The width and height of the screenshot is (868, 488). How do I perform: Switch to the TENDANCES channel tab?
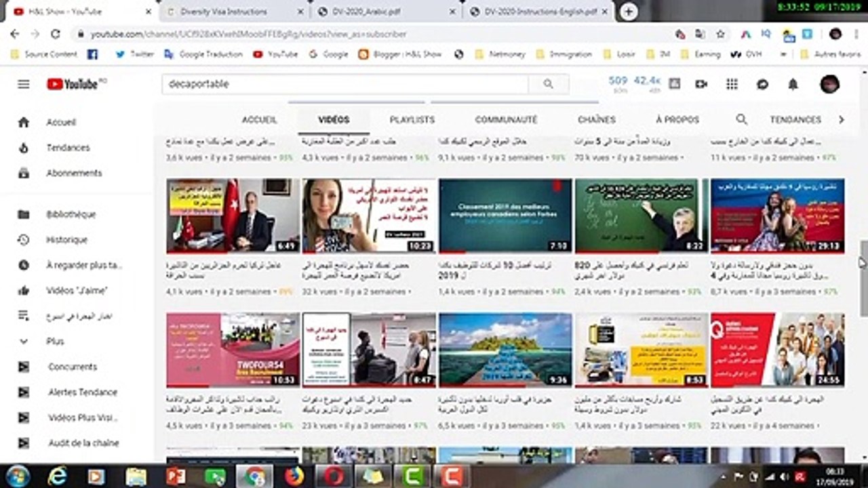(795, 119)
